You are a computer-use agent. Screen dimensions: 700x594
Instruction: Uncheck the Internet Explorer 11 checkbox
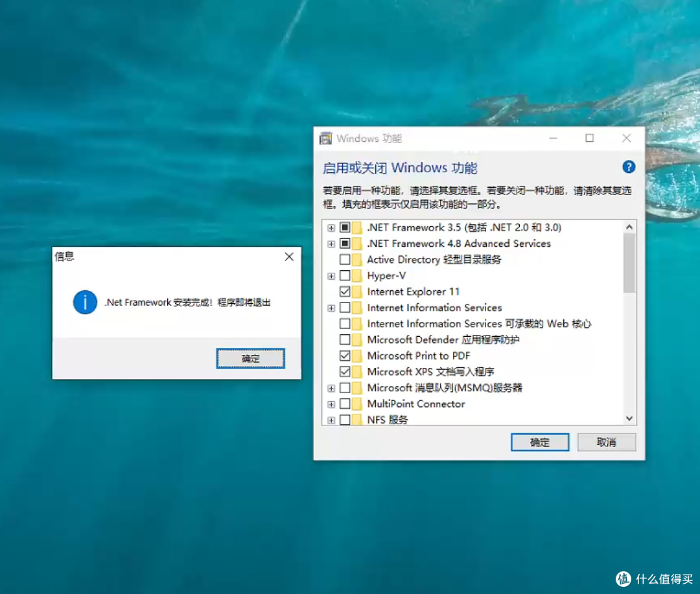click(345, 291)
